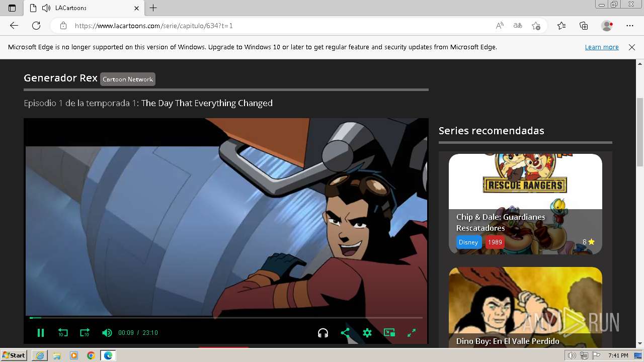
Task: Click the Series recomendadas heading
Action: (492, 131)
